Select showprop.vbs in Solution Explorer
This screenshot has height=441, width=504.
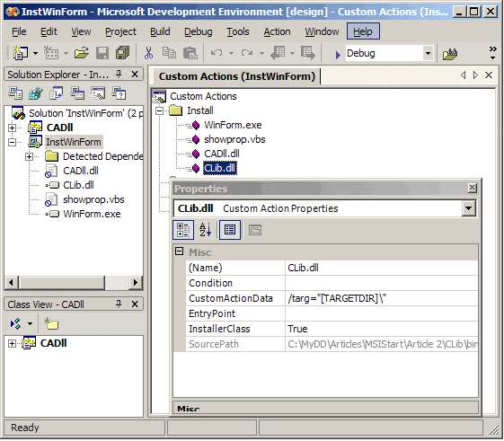point(93,199)
